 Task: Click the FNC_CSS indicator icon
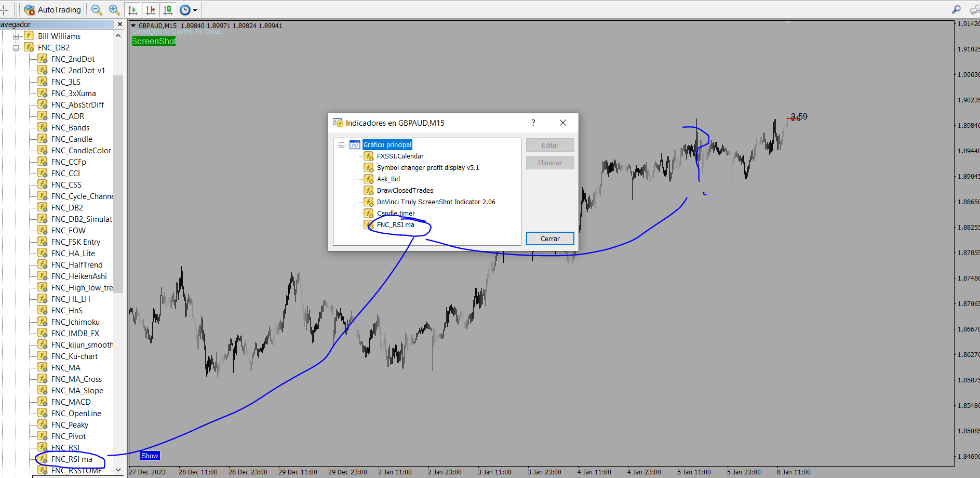pos(43,184)
